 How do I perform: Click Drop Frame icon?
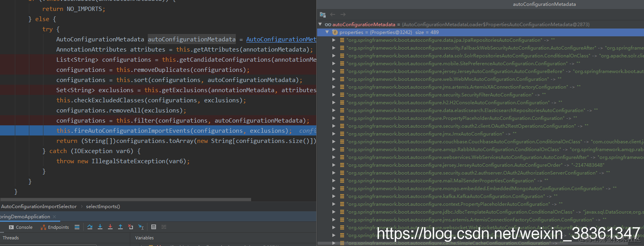131,227
